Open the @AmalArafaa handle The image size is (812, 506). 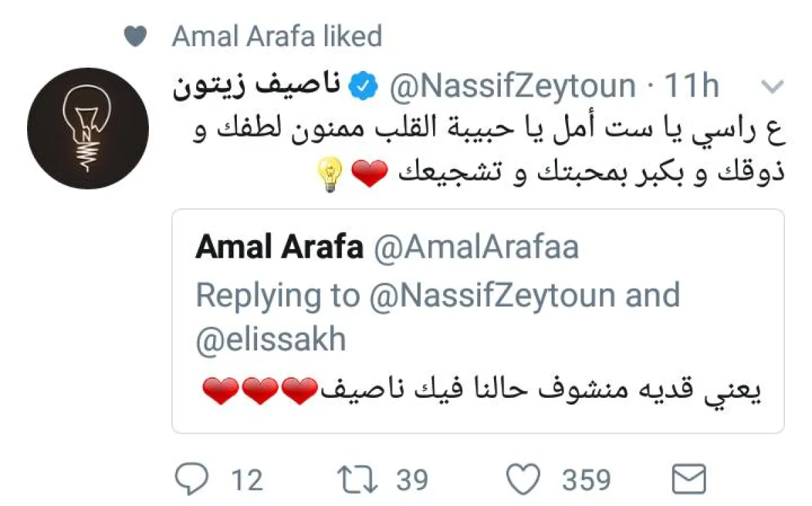[476, 248]
